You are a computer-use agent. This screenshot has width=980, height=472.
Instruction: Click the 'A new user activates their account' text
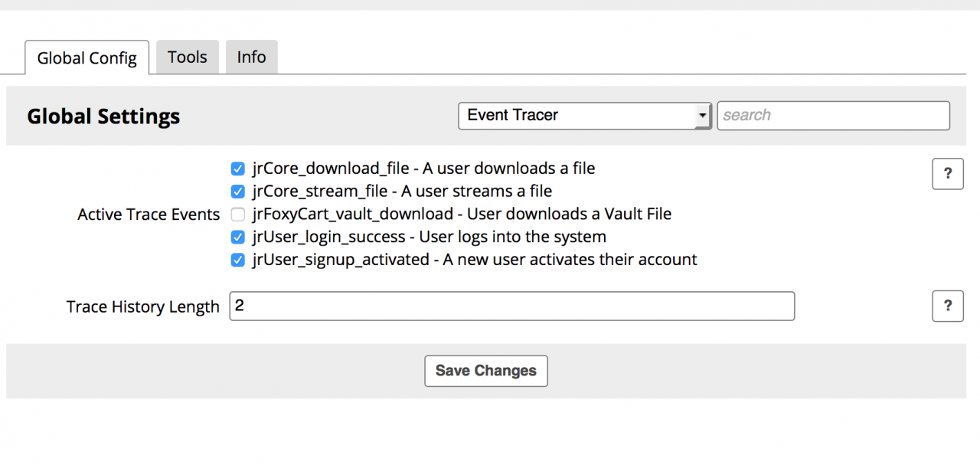[x=570, y=260]
